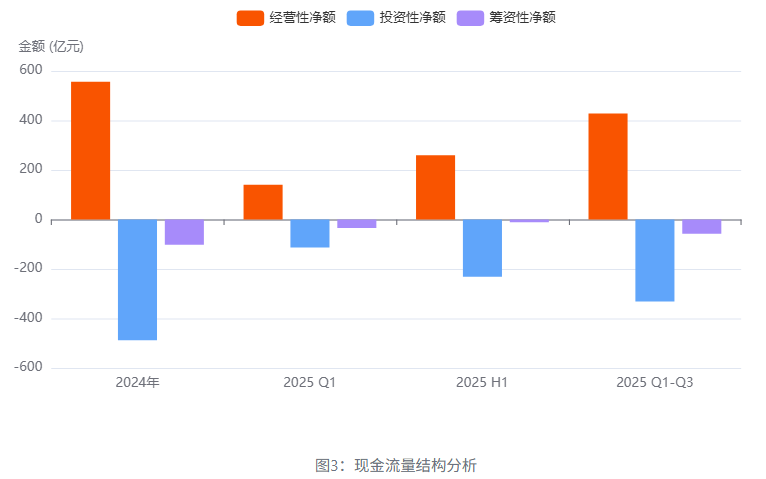The width and height of the screenshot is (766, 479).
Task: Select the 2025 H1 thin purple bar
Action: click(x=529, y=221)
